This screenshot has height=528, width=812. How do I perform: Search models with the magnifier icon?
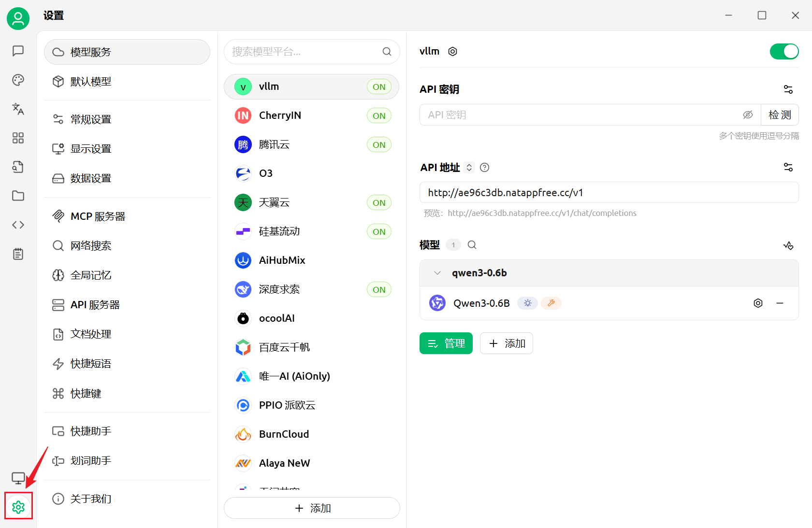pos(472,245)
